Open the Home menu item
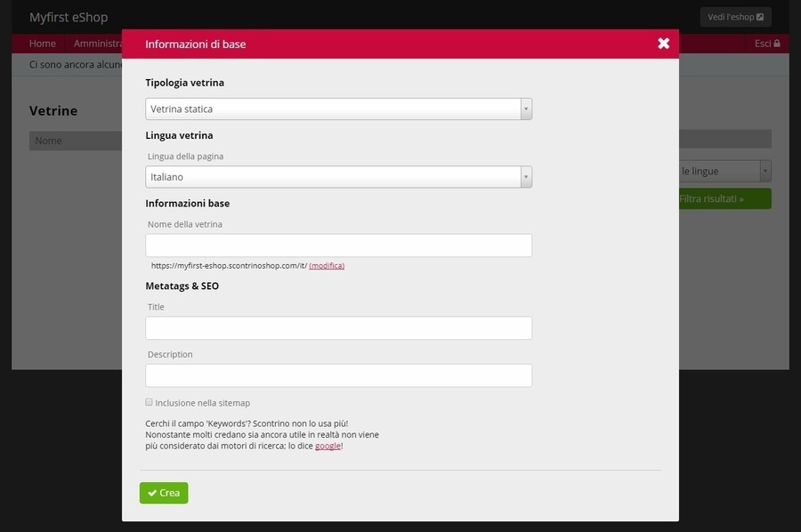 pos(43,44)
